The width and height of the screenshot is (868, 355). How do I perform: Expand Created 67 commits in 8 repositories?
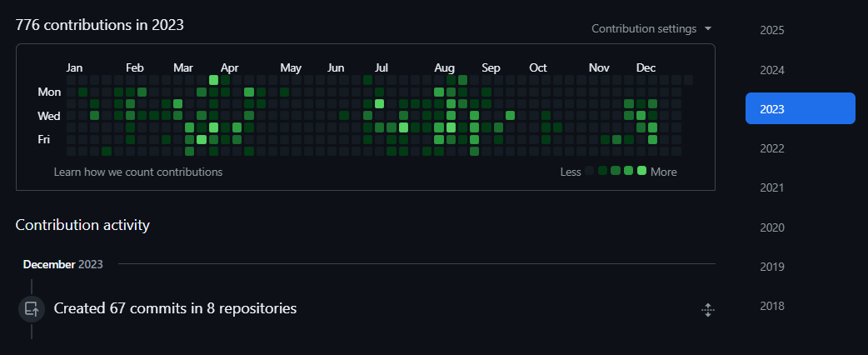click(x=175, y=308)
